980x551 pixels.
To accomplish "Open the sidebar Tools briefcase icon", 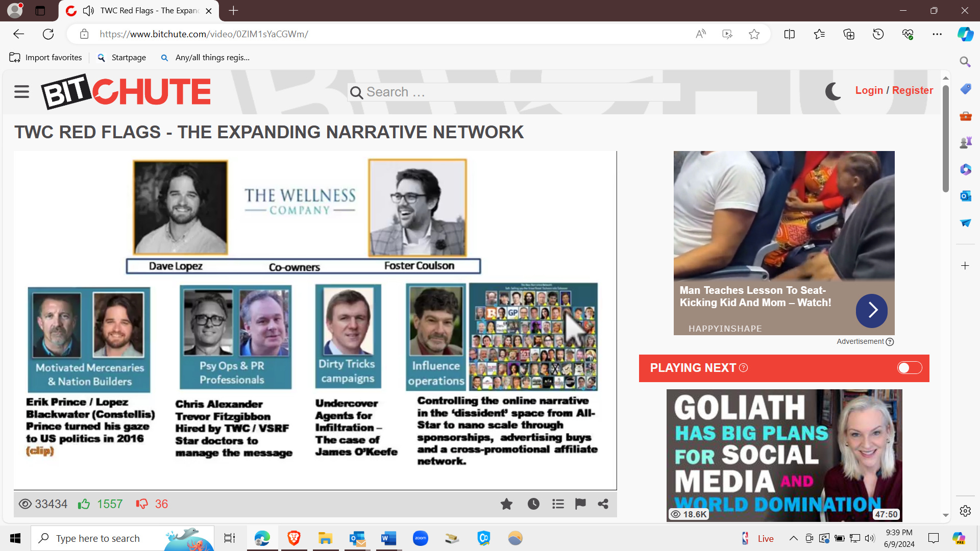I will [965, 116].
